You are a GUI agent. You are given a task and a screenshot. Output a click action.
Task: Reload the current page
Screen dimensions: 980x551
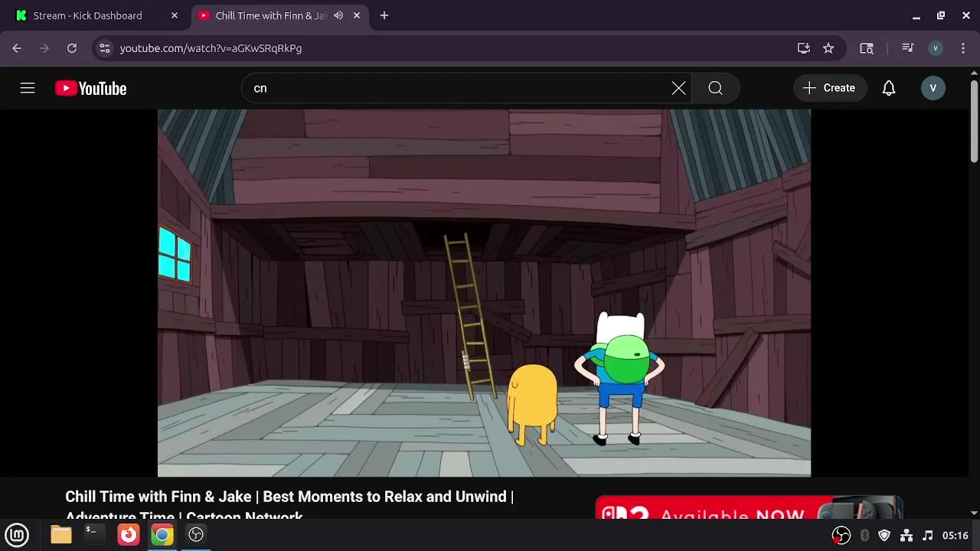[72, 48]
